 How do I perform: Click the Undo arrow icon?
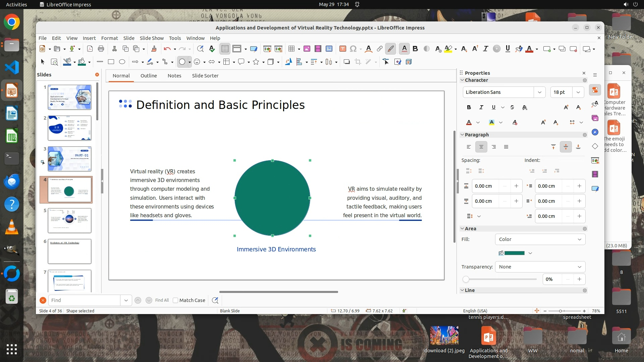click(x=167, y=49)
